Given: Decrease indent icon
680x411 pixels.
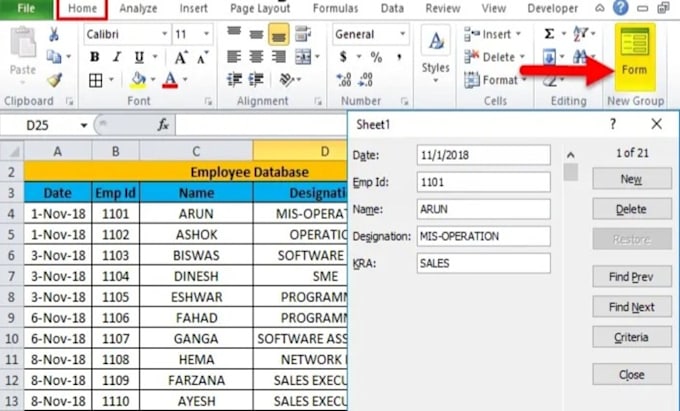Looking at the screenshot, I should tap(234, 80).
